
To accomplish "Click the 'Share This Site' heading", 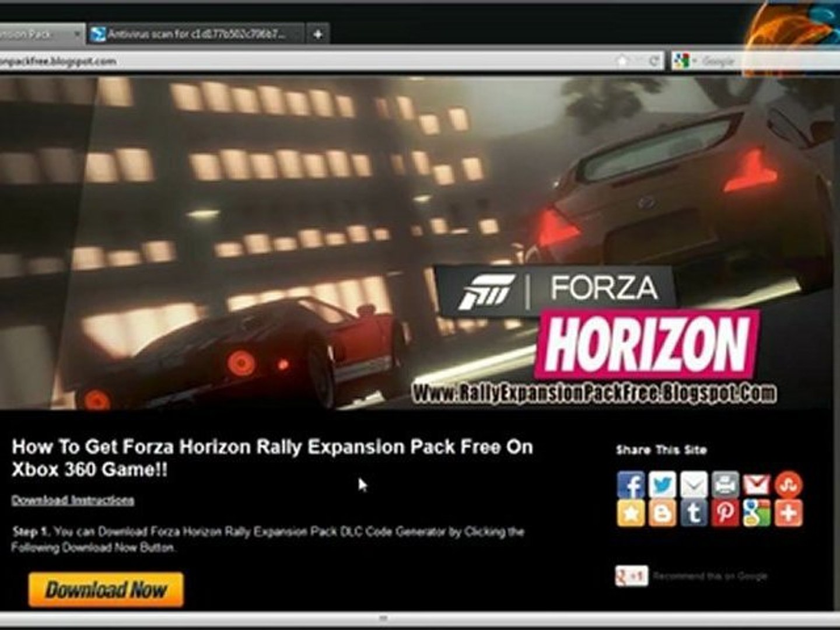I will tap(661, 450).
